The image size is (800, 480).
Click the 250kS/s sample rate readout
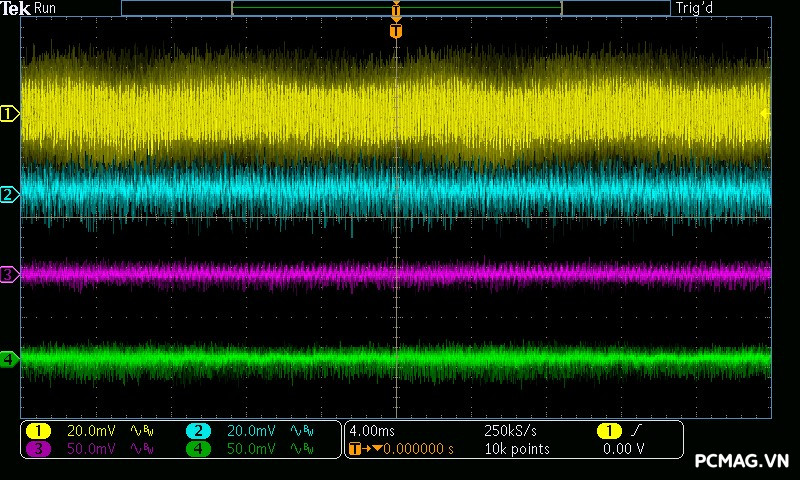click(x=511, y=431)
